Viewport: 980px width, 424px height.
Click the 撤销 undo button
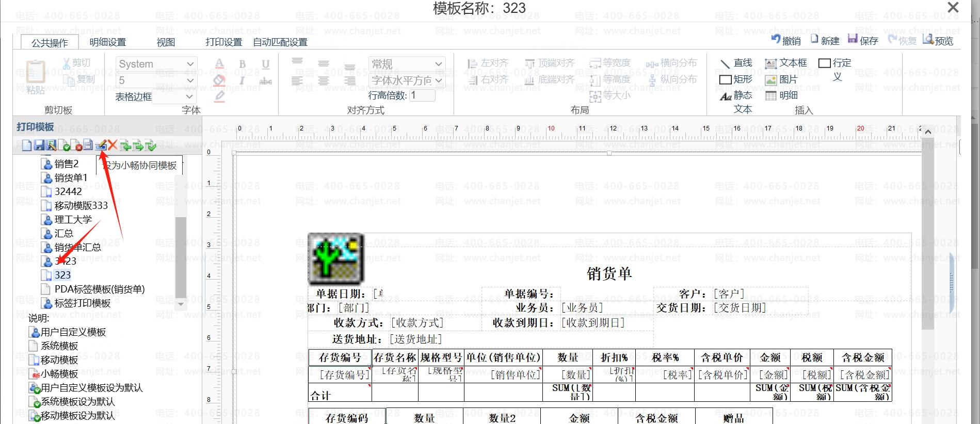[x=786, y=40]
